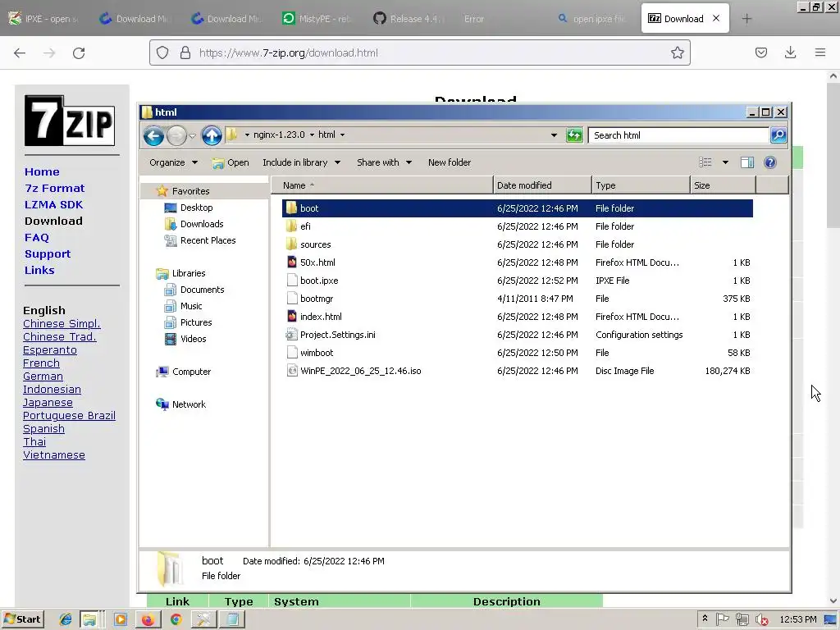
Task: Sort by Size column header
Action: point(723,185)
